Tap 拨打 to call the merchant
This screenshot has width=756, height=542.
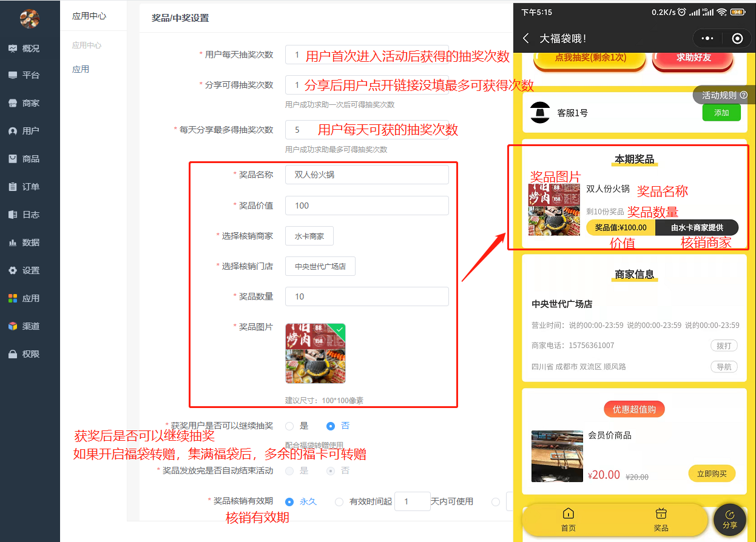(724, 346)
